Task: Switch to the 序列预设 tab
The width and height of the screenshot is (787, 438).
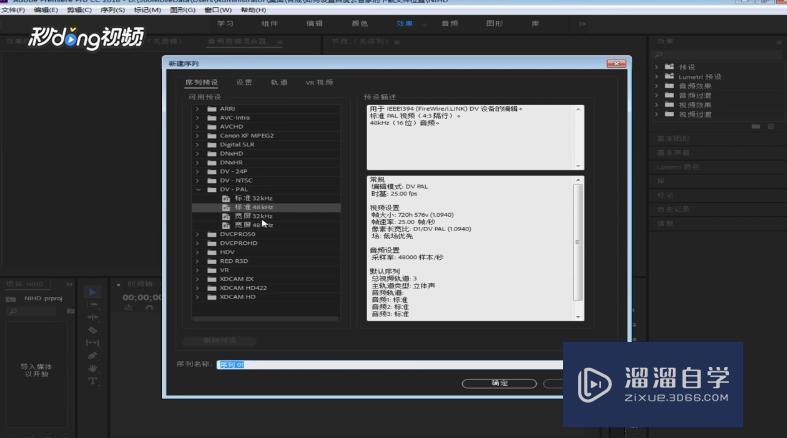Action: [201, 82]
